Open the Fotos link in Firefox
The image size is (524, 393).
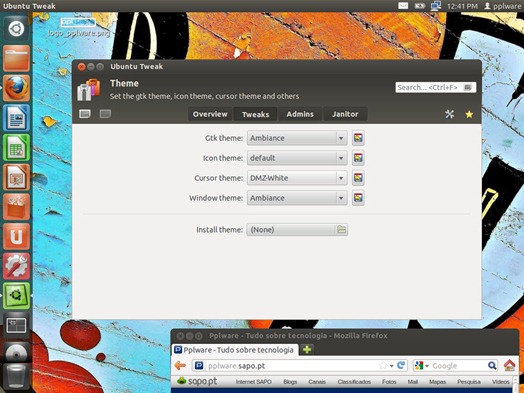[x=389, y=382]
